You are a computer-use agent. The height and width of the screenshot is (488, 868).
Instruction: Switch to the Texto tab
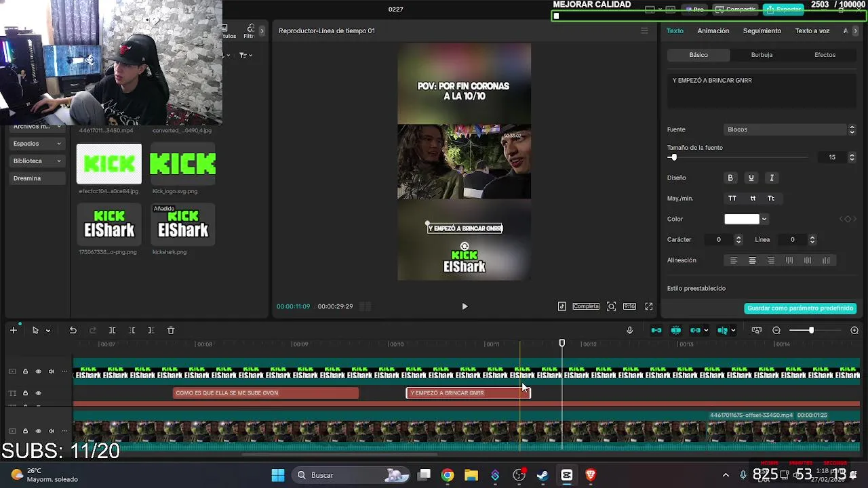(x=675, y=30)
